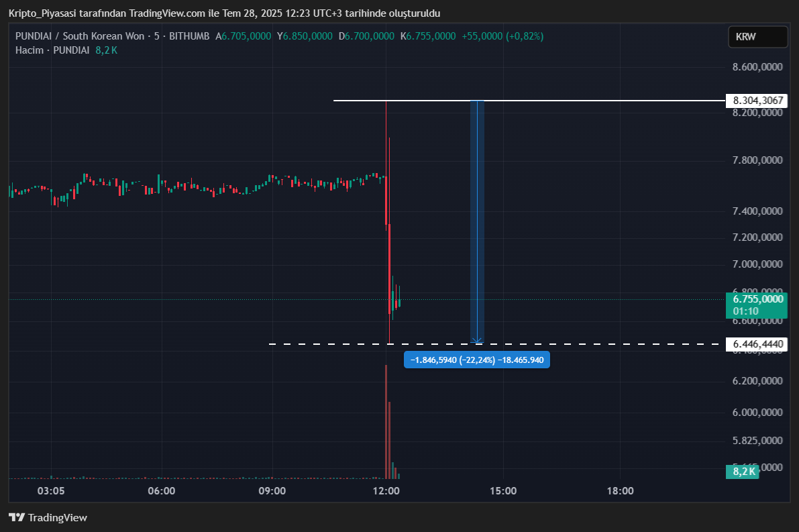Screen dimensions: 799x532
Task: Click the 8.304,3067 price line label
Action: tap(757, 101)
